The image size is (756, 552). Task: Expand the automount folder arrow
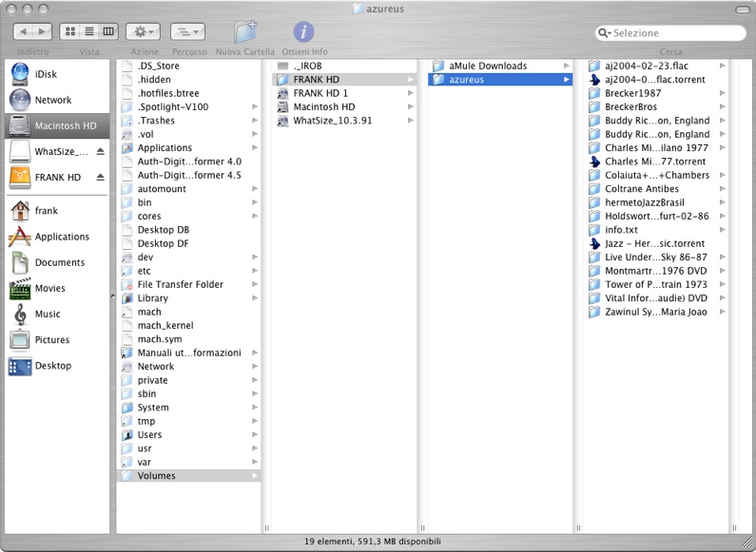(x=255, y=189)
